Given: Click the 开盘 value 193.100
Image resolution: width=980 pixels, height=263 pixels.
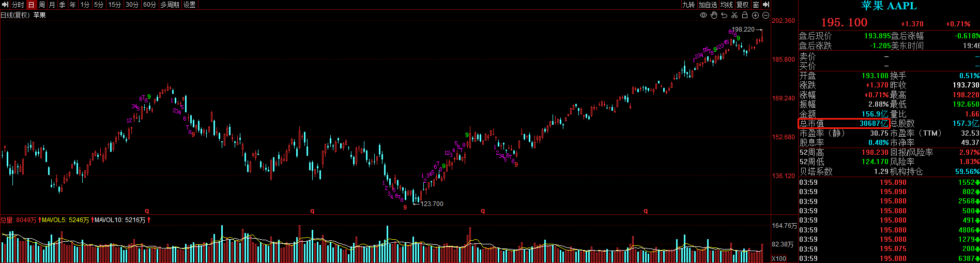Looking at the screenshot, I should 875,76.
